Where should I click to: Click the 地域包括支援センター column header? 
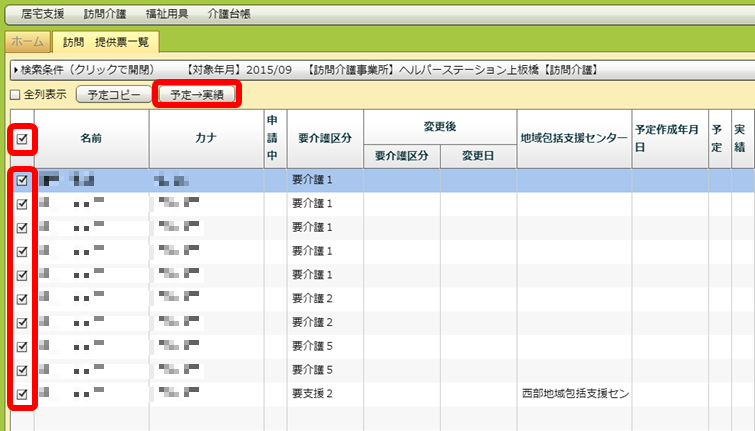(x=573, y=137)
